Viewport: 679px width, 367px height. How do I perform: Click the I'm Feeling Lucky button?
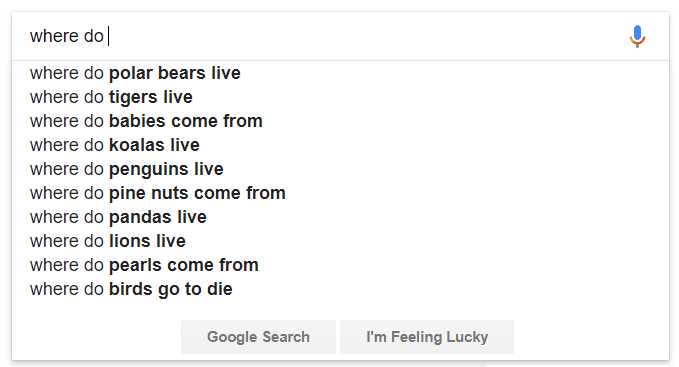[427, 337]
